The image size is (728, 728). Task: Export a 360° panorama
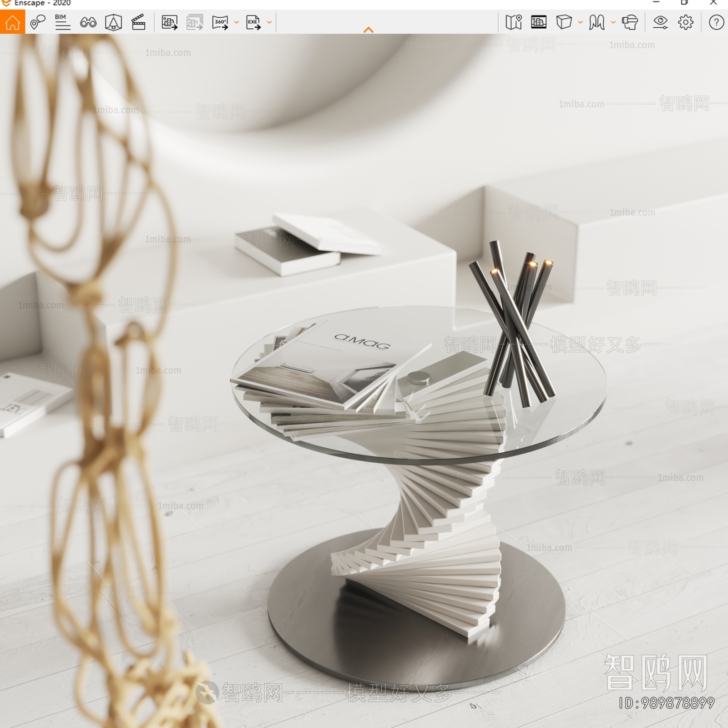click(220, 22)
